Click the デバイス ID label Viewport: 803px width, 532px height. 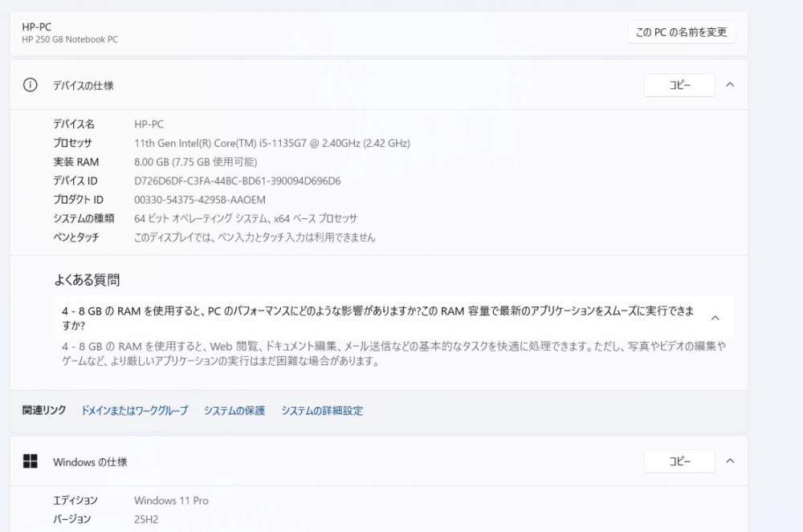coord(75,181)
